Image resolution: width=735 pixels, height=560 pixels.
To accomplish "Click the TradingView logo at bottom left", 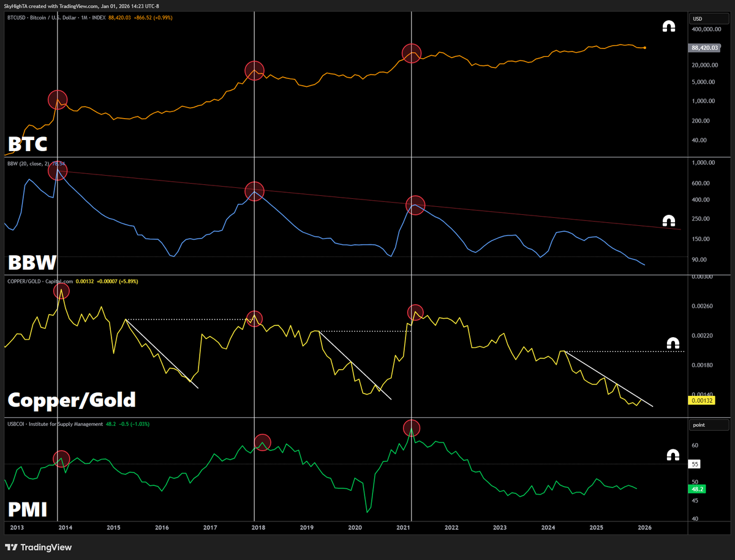I will (39, 547).
